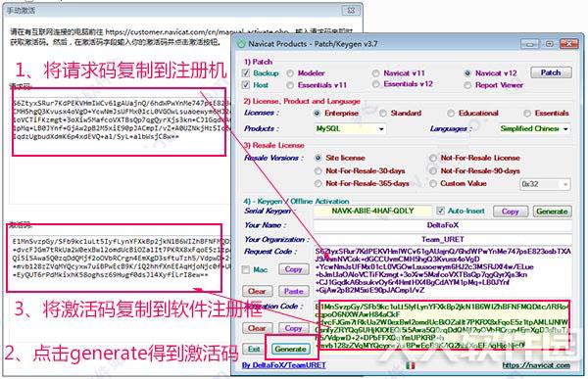Screen dimensions: 588x379
Task: Click the Your Name input field
Action: pos(443,225)
